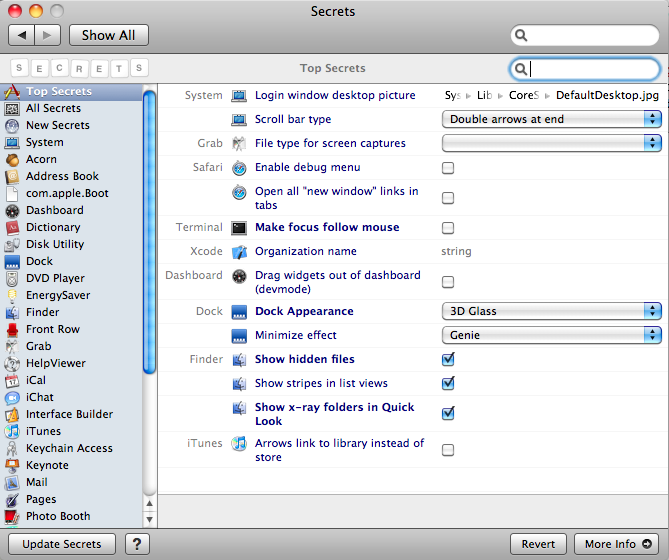Image resolution: width=669 pixels, height=560 pixels.
Task: Open Scroll bar type dropdown
Action: [x=552, y=119]
